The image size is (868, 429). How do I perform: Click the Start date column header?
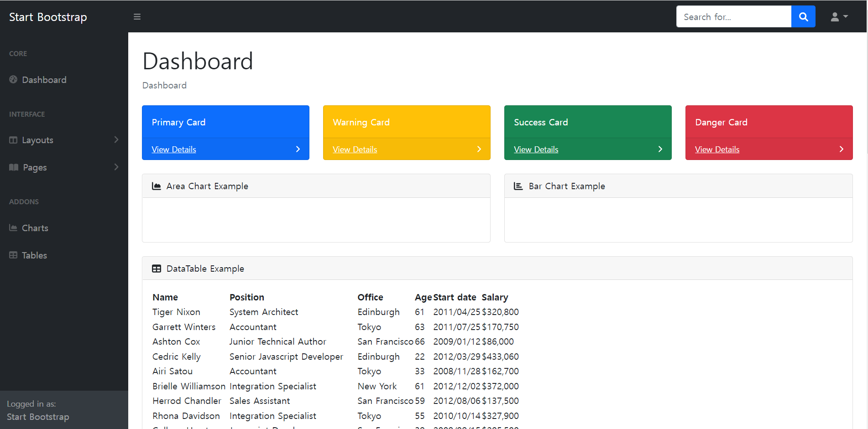455,297
